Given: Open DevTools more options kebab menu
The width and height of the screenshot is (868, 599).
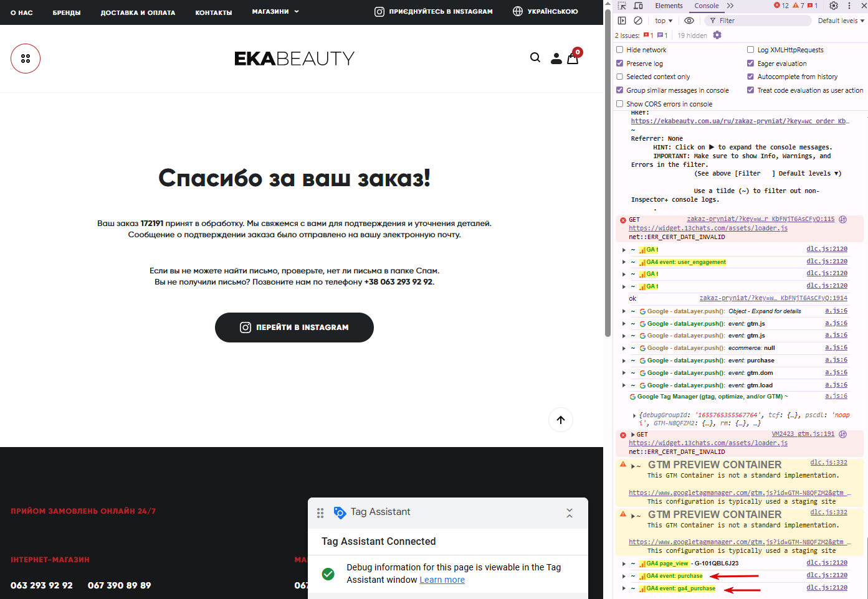Looking at the screenshot, I should pyautogui.click(x=849, y=6).
